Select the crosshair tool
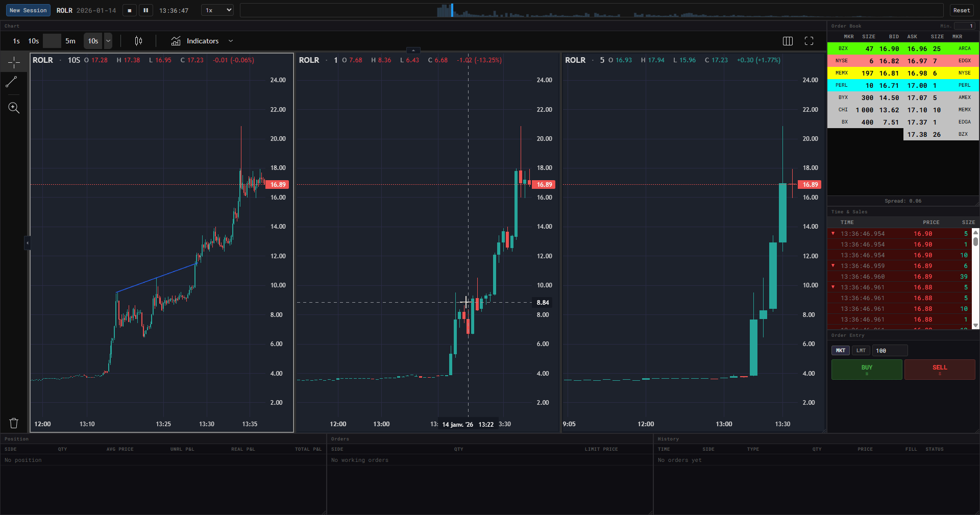The width and height of the screenshot is (980, 515). tap(13, 62)
